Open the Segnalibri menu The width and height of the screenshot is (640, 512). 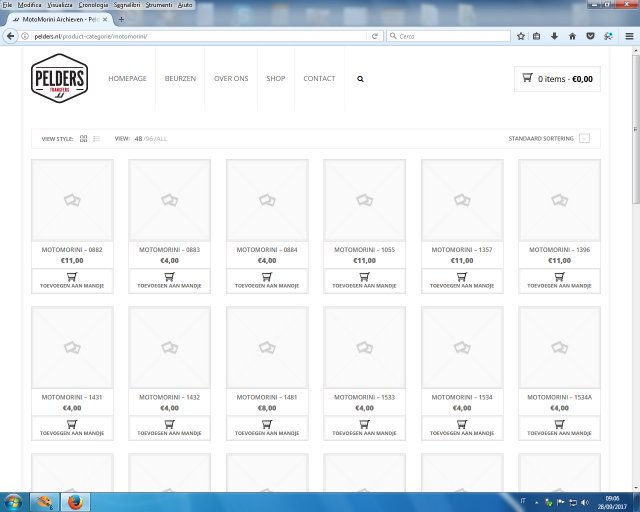[127, 5]
